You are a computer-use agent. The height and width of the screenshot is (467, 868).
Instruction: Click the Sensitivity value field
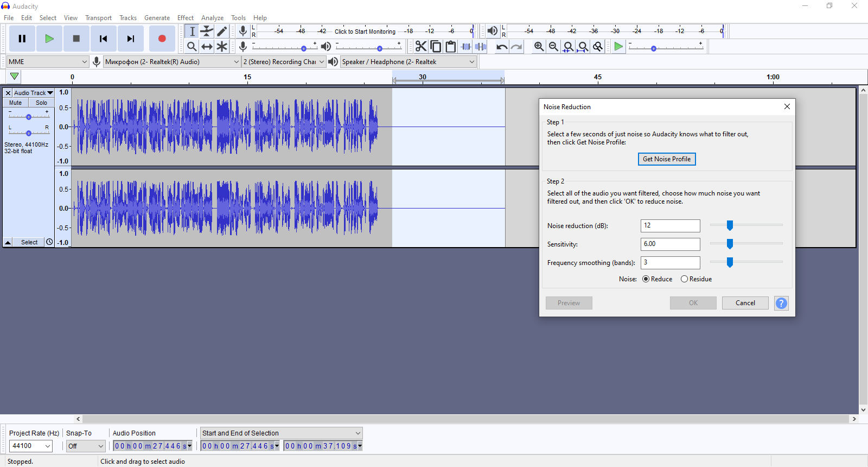coord(671,244)
